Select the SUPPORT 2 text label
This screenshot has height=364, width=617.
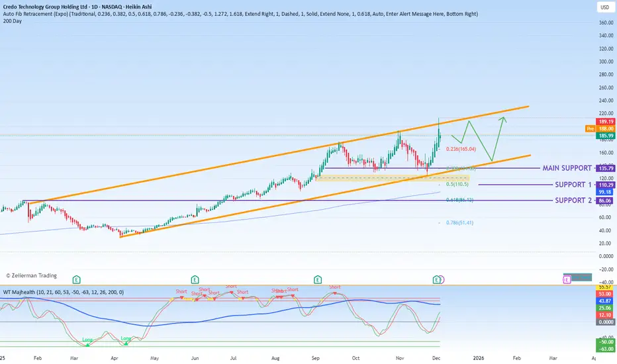tap(573, 201)
